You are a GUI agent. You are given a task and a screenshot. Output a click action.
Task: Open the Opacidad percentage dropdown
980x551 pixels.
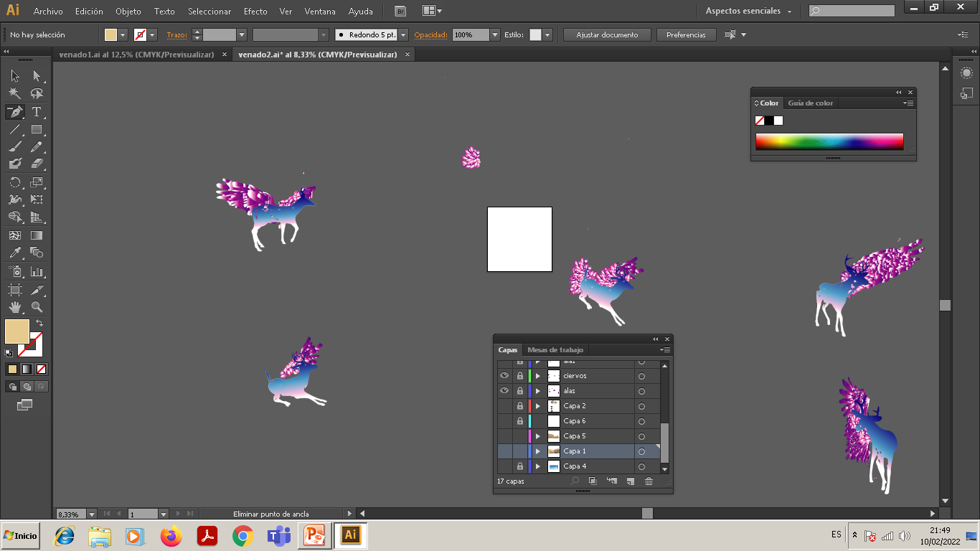coord(495,34)
